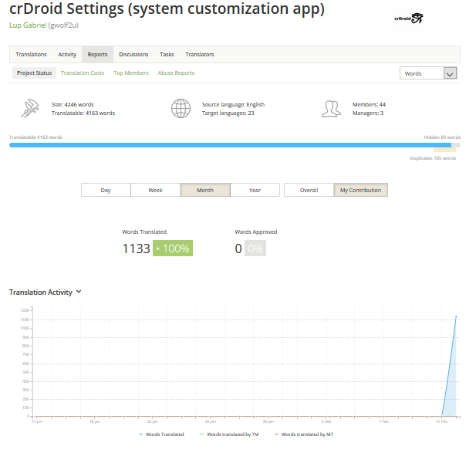The image size is (476, 453).
Task: Click the ruler and tools size icon
Action: [x=30, y=108]
